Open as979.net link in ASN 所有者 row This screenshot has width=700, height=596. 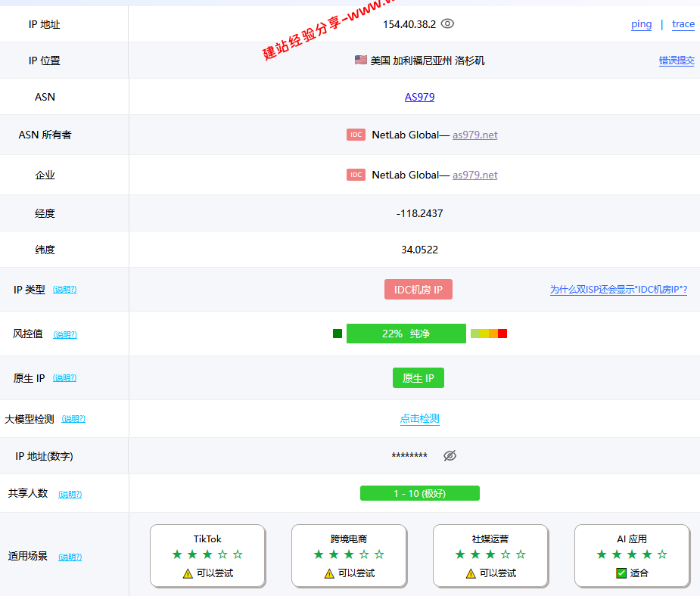pyautogui.click(x=475, y=135)
